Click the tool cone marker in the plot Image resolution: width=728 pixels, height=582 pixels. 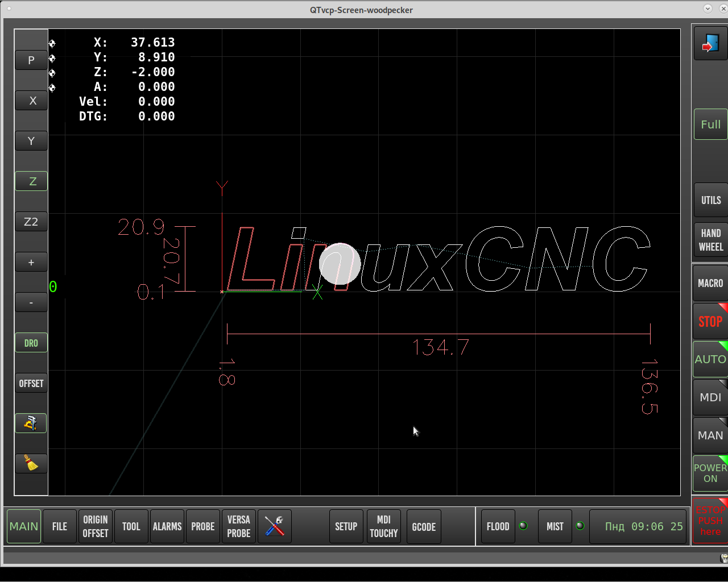click(340, 264)
